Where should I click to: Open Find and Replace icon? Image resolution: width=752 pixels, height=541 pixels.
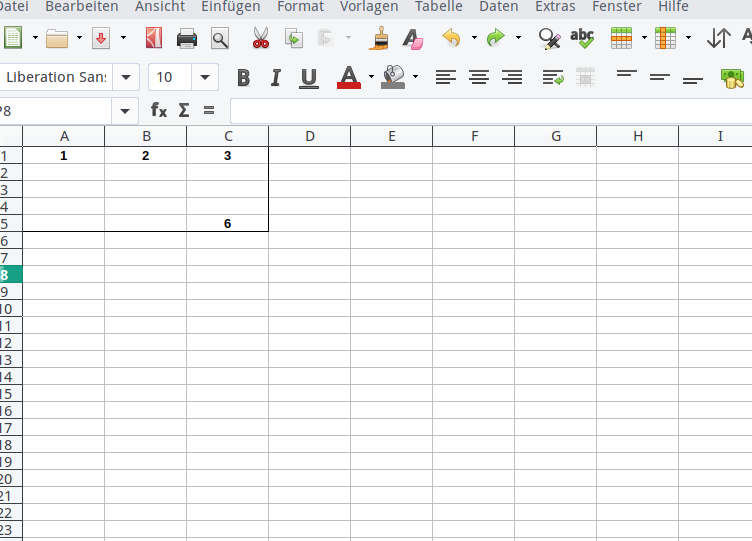[548, 39]
